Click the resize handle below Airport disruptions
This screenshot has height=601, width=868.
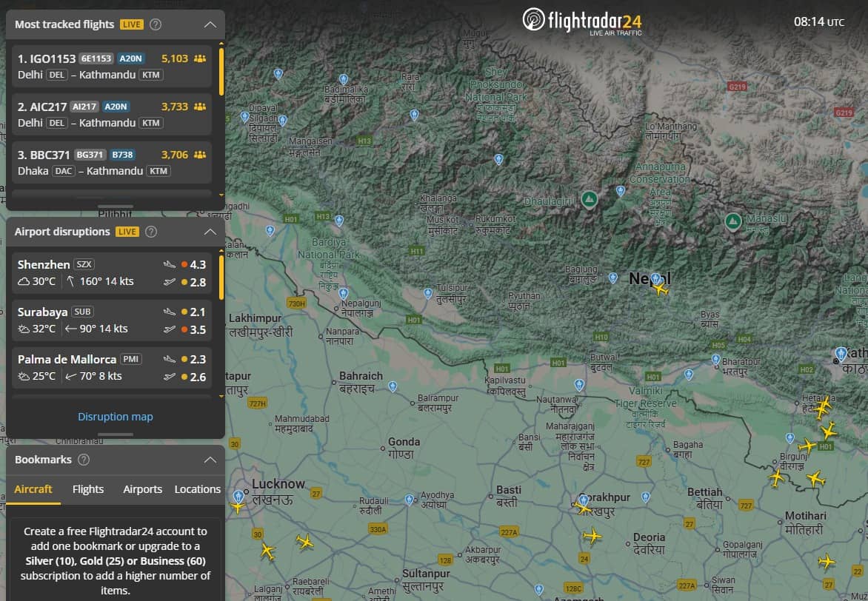[x=116, y=434]
